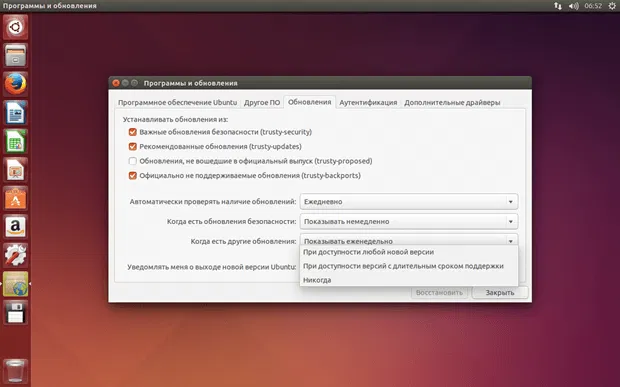Switch to 'Дополнительные драйверы' tab
Image resolution: width=620 pixels, height=387 pixels.
tap(452, 102)
